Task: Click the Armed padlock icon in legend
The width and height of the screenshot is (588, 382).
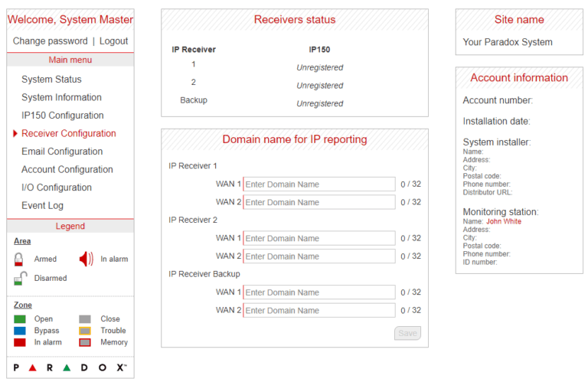Action: coord(19,260)
